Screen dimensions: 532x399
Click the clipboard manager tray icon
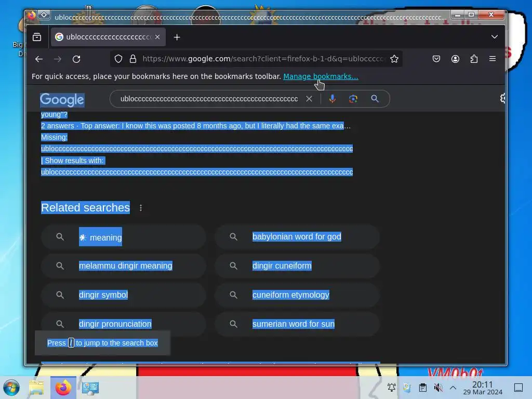point(423,388)
